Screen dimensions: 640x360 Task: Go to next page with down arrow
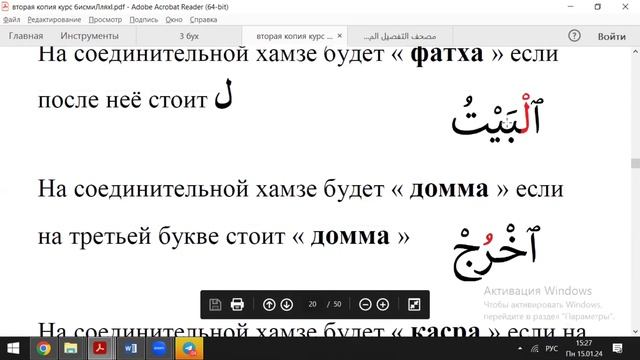287,304
